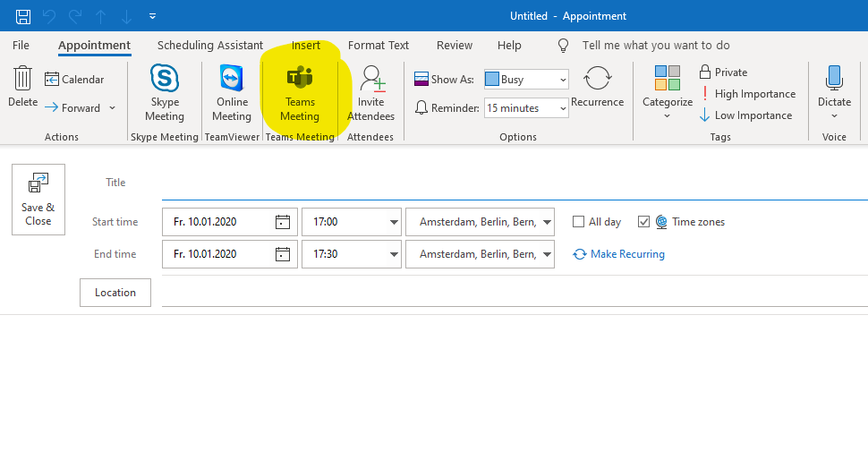Image resolution: width=868 pixels, height=460 pixels.
Task: Open the File tab
Action: coord(21,46)
